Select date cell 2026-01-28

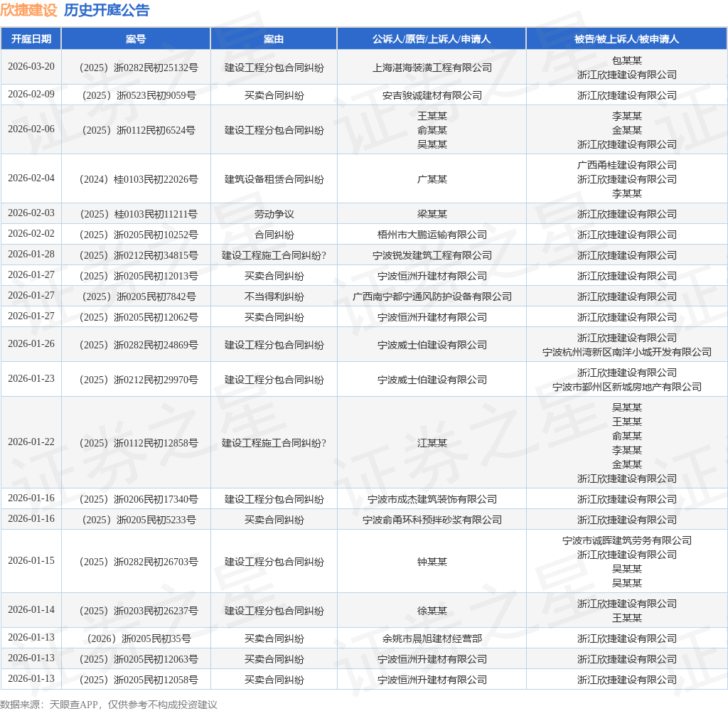pos(31,255)
